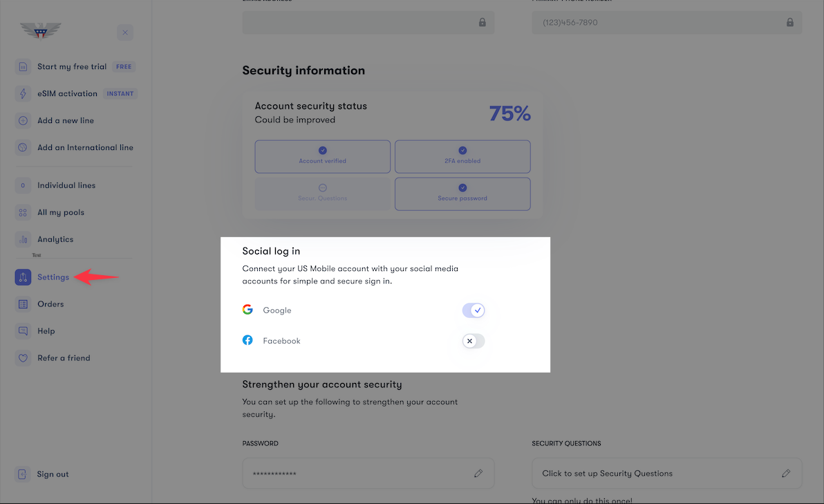Click the pencil icon beside Security Questions field
This screenshot has height=504, width=824.
786,473
